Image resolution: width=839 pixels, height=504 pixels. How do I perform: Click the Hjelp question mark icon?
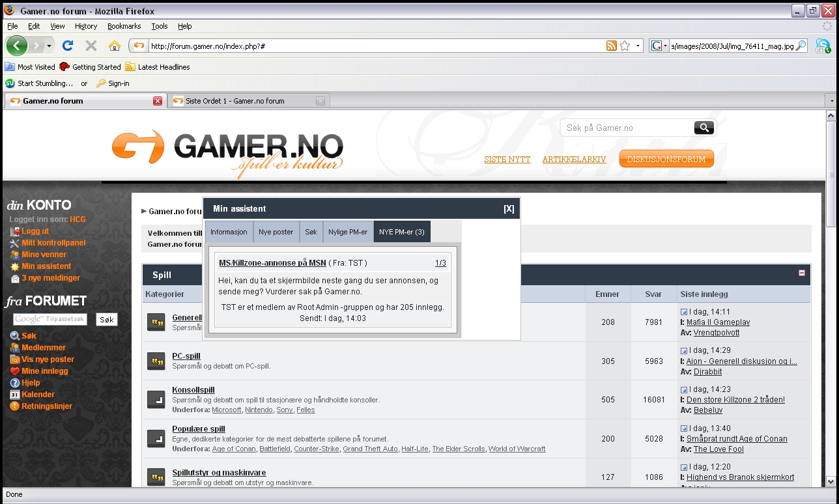(x=15, y=383)
